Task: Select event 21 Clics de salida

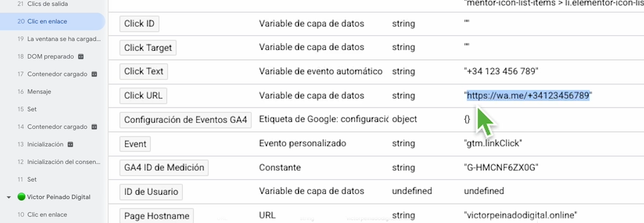Action: 47,4
